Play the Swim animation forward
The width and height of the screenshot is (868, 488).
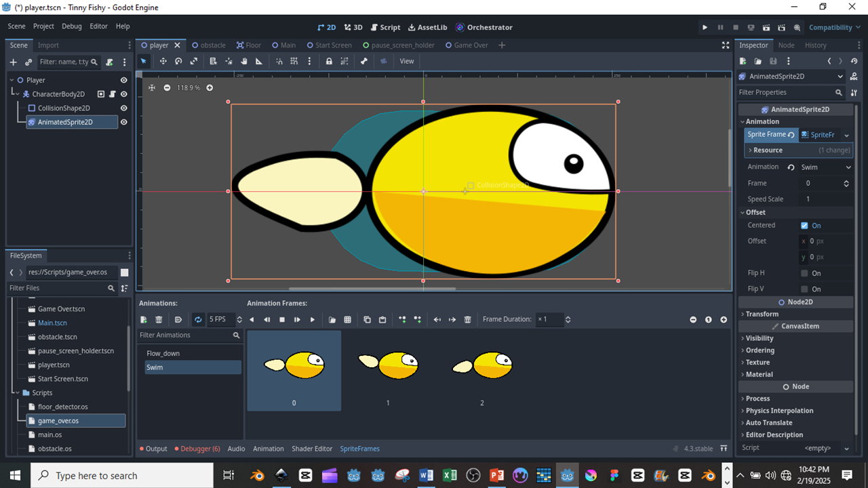click(x=313, y=319)
